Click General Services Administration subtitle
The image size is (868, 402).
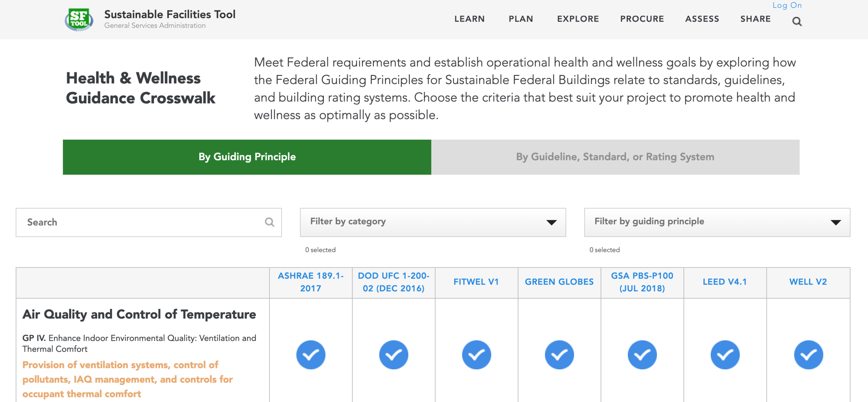click(x=155, y=26)
